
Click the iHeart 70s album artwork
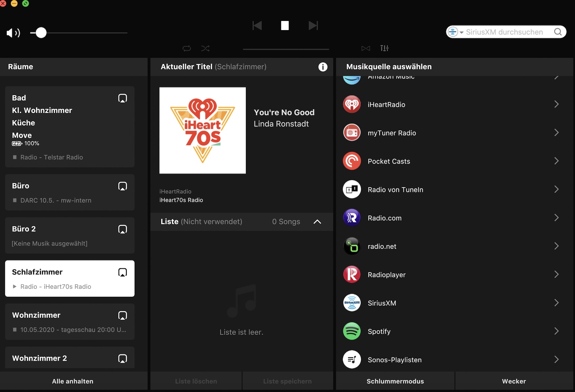[x=202, y=130]
